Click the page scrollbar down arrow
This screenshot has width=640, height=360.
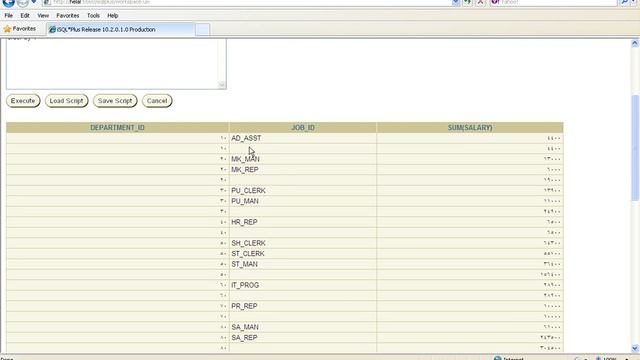pyautogui.click(x=635, y=348)
